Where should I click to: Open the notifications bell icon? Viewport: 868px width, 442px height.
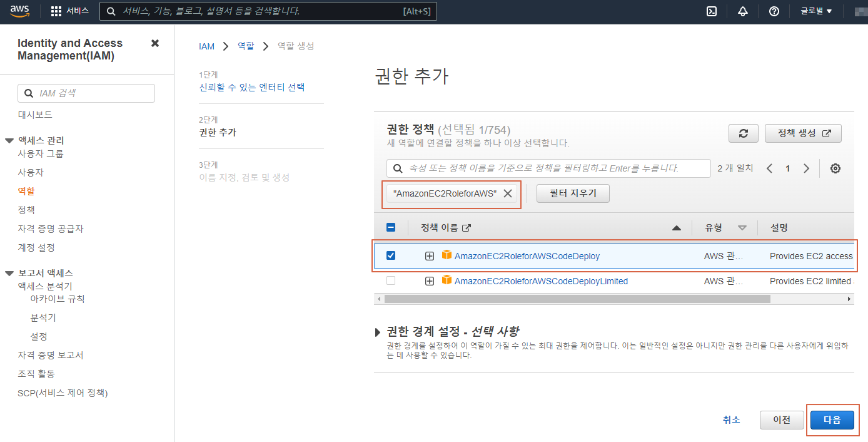click(x=743, y=11)
